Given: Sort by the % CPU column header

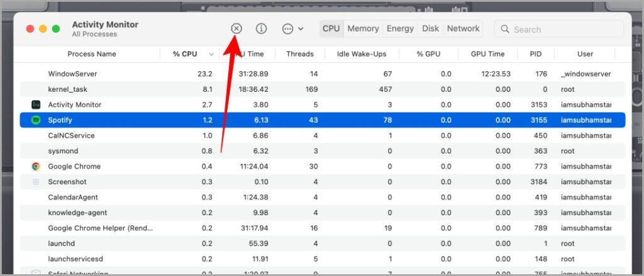Looking at the screenshot, I should pyautogui.click(x=185, y=54).
